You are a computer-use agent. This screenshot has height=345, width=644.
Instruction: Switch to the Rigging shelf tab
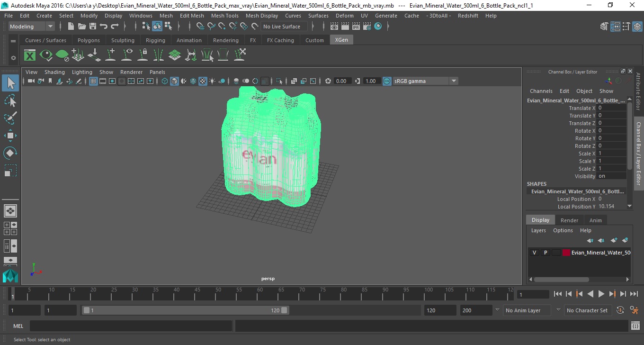point(155,40)
